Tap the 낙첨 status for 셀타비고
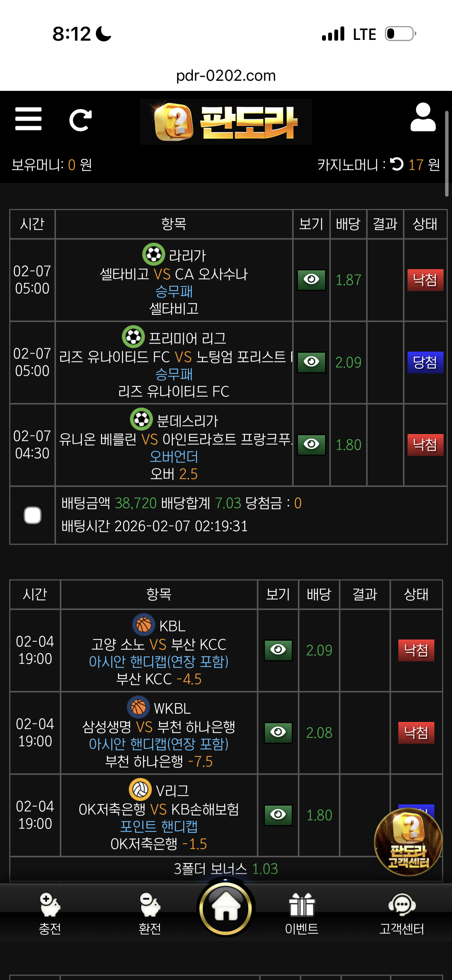The image size is (452, 980). click(425, 280)
